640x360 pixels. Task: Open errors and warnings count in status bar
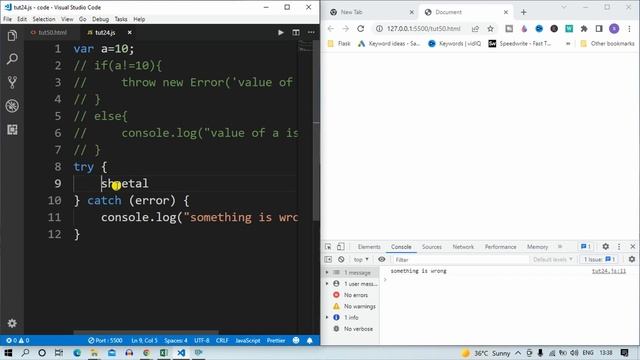(18, 340)
